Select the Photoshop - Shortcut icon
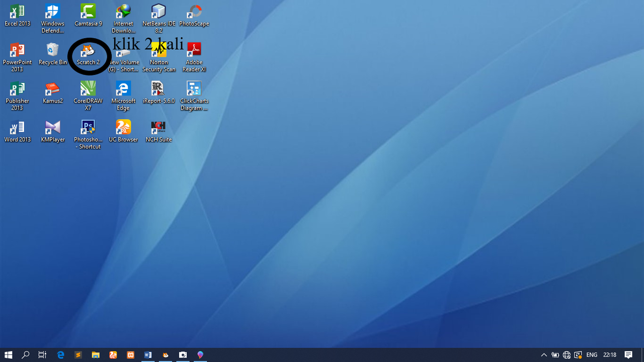This screenshot has width=644, height=362. click(88, 135)
